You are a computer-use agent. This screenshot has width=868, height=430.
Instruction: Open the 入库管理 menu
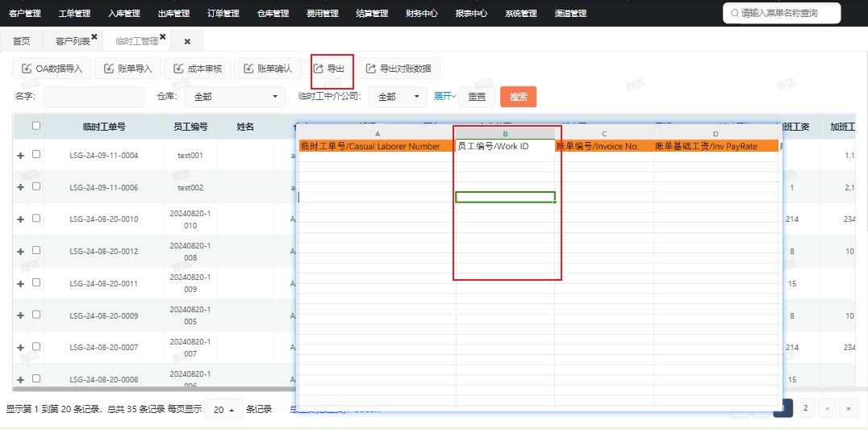coord(124,13)
